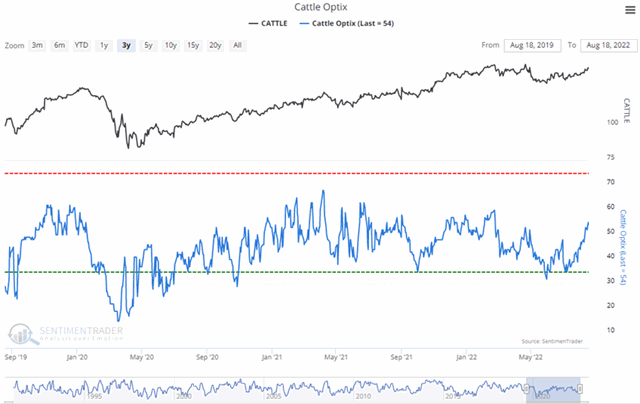Screen dimensions: 640x404
Task: Zoom the chart to 5y
Action: point(148,45)
